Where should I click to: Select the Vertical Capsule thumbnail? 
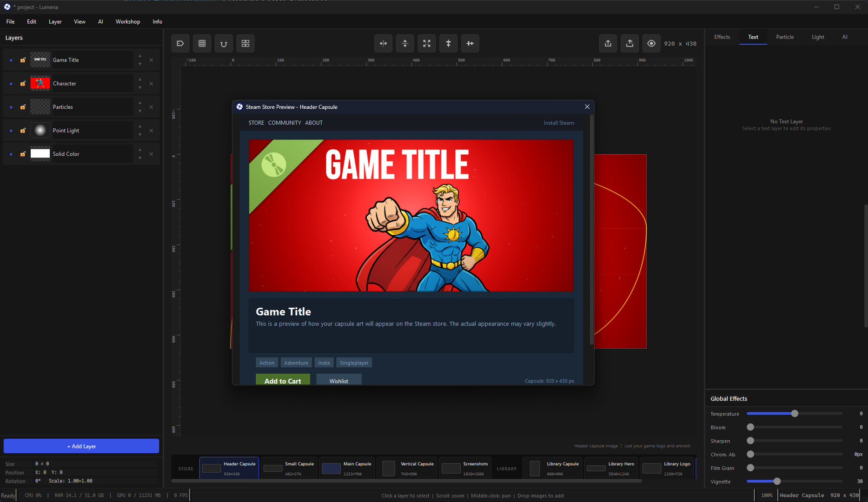[x=407, y=468]
